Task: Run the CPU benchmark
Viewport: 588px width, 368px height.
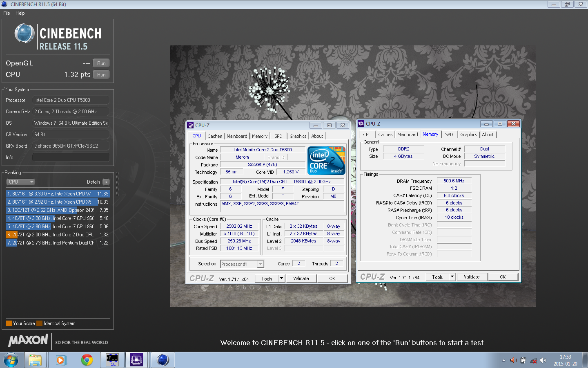Action: pos(101,75)
